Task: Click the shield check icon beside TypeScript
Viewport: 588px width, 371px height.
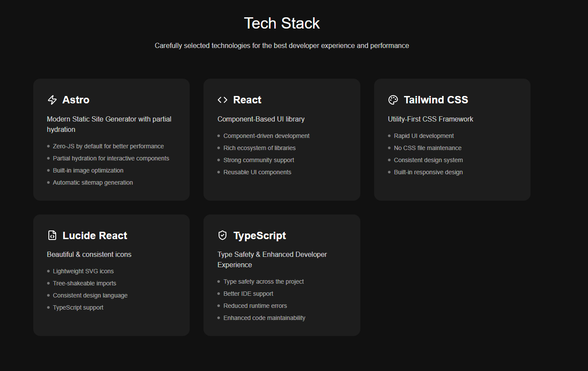Action: [x=222, y=236]
